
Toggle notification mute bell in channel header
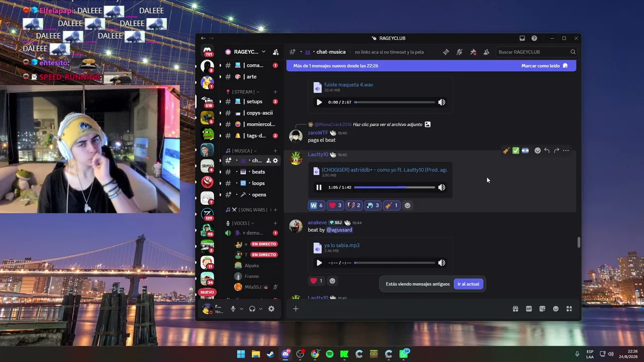[x=459, y=52]
